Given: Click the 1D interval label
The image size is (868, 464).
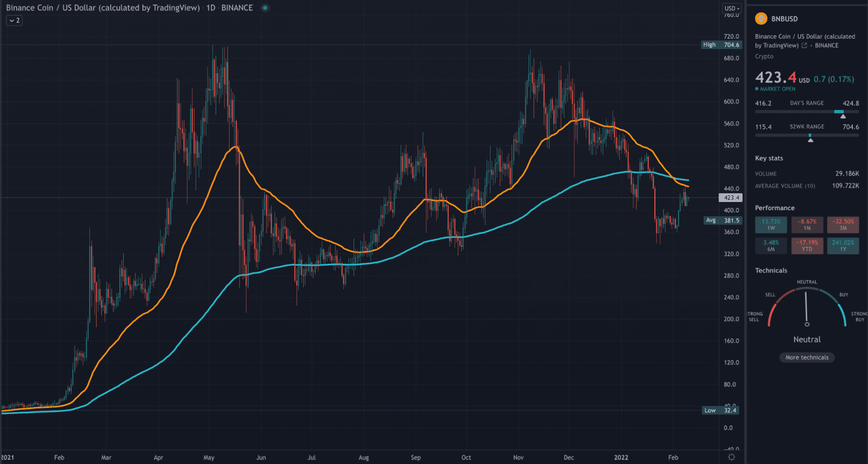Looking at the screenshot, I should tap(211, 8).
